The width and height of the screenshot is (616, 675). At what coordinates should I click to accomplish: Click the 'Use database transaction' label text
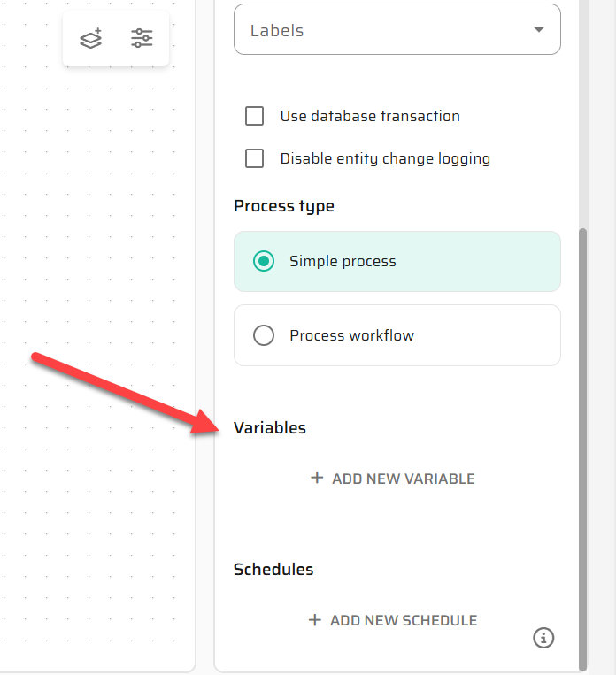coord(370,116)
